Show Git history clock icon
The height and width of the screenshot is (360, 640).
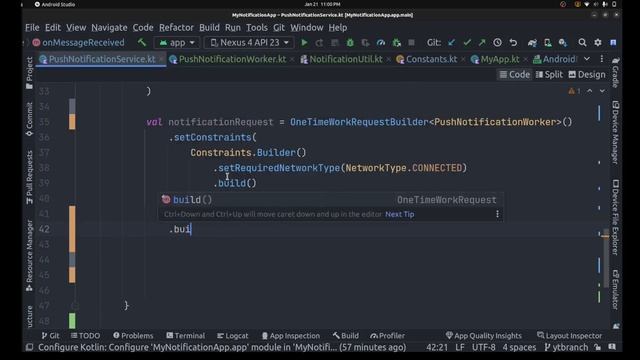[497, 42]
